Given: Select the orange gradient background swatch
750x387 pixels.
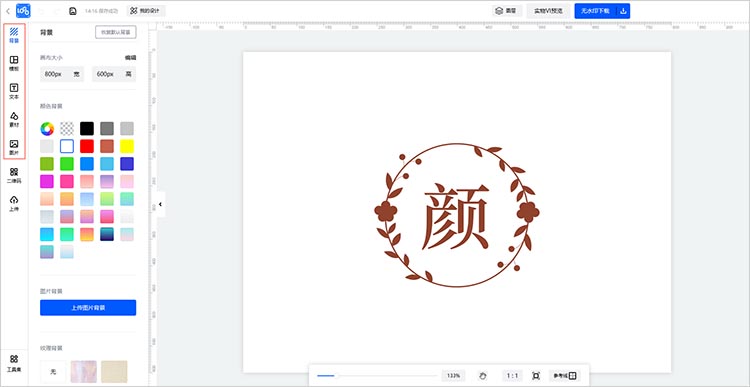Looking at the screenshot, I should [67, 199].
